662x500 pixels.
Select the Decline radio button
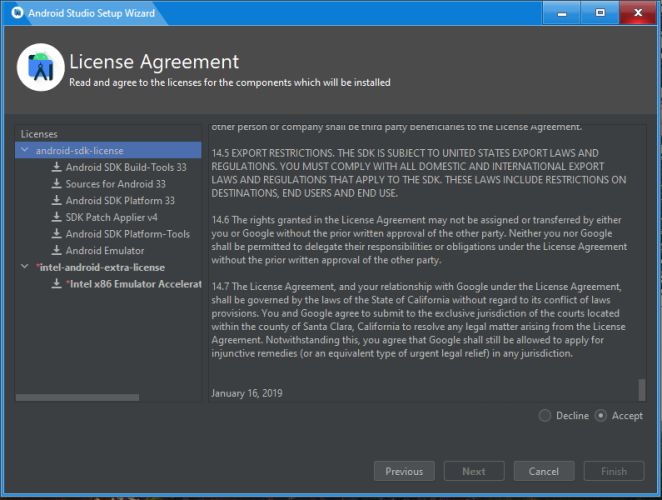click(x=545, y=416)
